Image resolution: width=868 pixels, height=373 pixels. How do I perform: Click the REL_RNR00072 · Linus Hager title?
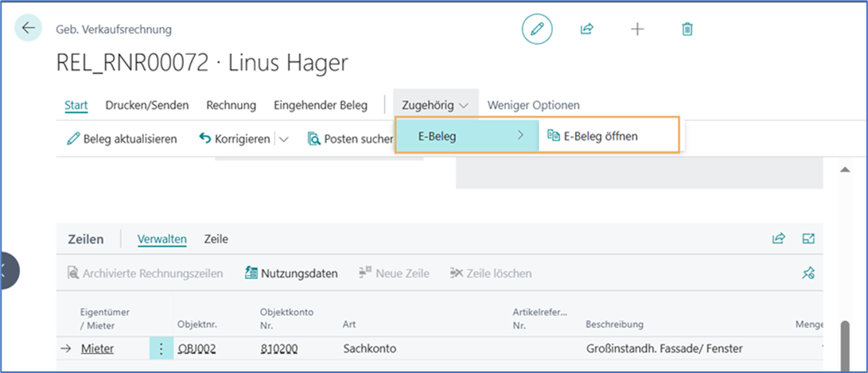[x=203, y=63]
